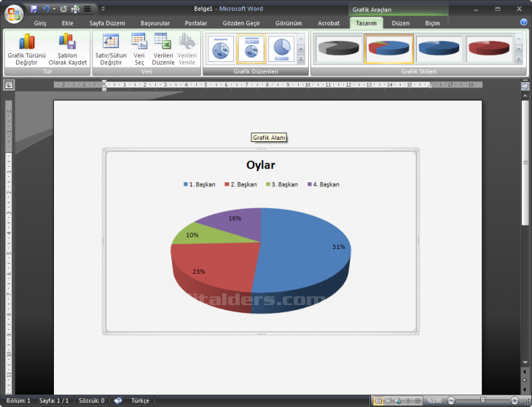Customize the Quick Access toolbar
The image size is (532, 407).
coord(103,9)
